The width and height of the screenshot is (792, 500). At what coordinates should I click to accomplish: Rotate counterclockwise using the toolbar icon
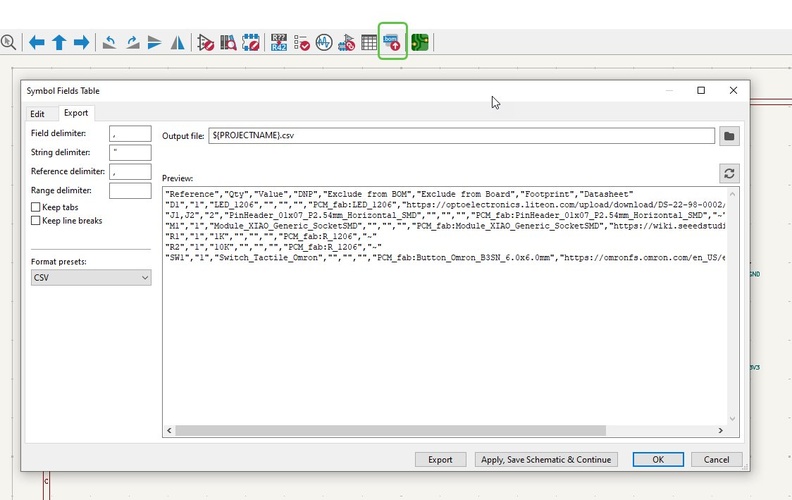click(x=110, y=42)
